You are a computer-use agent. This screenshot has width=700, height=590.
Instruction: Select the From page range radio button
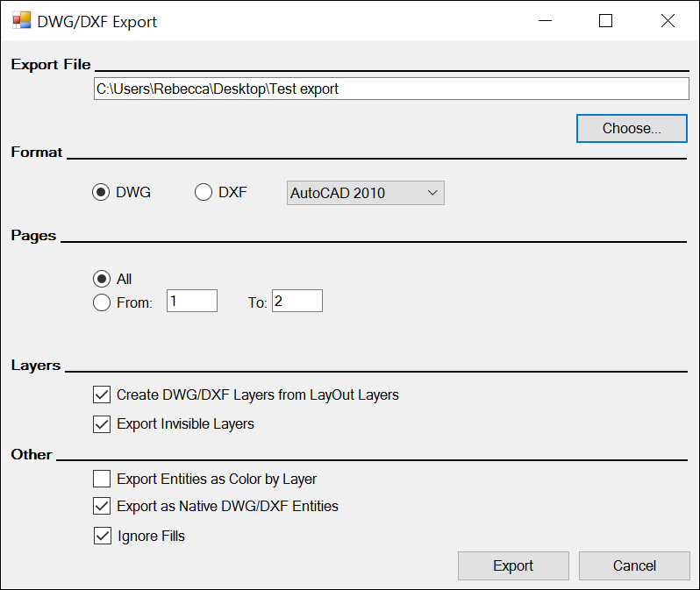(x=102, y=302)
